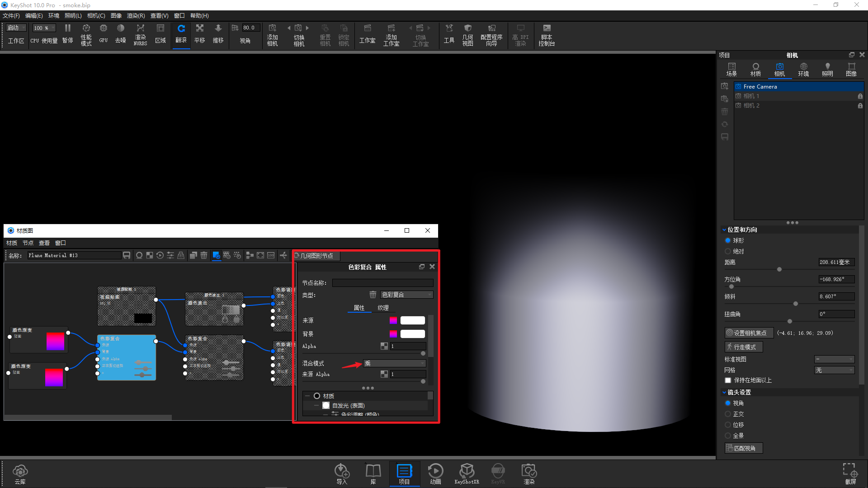The image size is (868, 488).
Task: Activate the 行走模式 button
Action: tap(744, 347)
